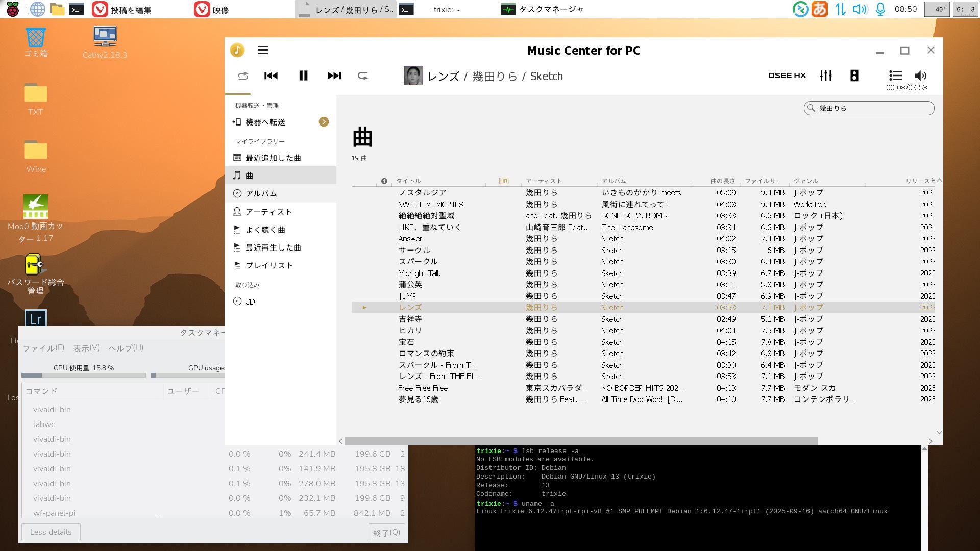Screen dimensions: 980x551
Task: Pause the currently playing track
Action: (x=303, y=76)
